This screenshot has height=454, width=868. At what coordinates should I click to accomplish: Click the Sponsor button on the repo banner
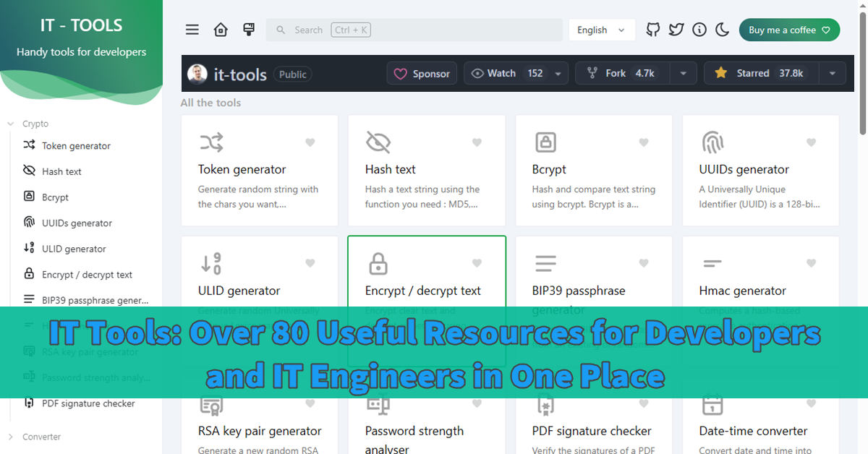click(422, 72)
